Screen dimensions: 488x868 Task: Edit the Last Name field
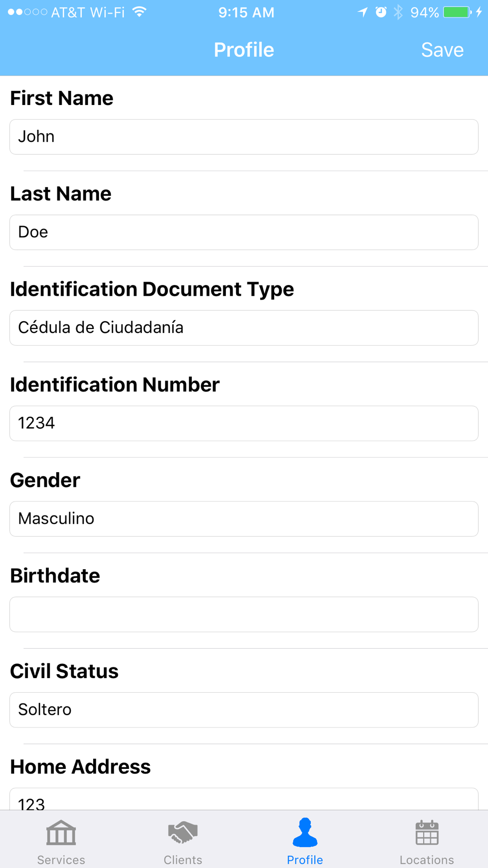[244, 232]
